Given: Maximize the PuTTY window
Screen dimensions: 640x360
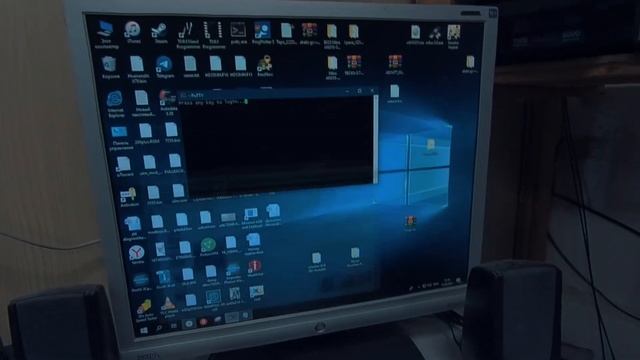Looking at the screenshot, I should (x=359, y=91).
